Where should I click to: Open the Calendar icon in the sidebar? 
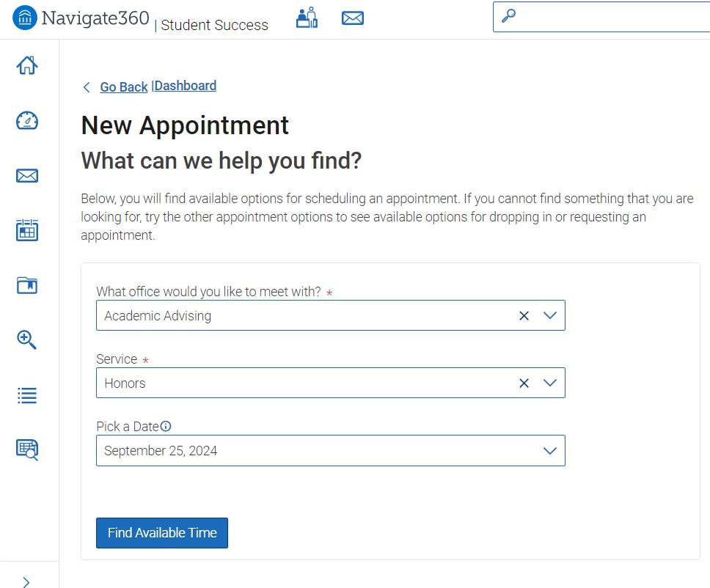point(27,230)
